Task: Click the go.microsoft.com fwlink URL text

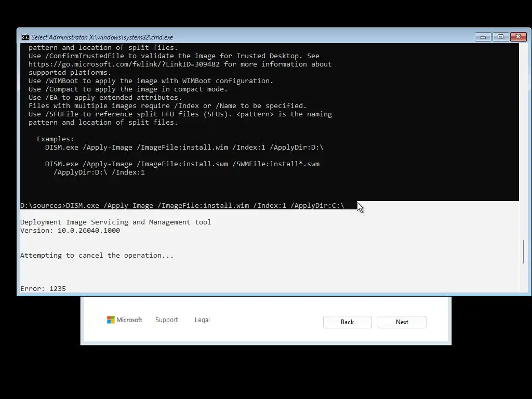Action: click(x=124, y=64)
